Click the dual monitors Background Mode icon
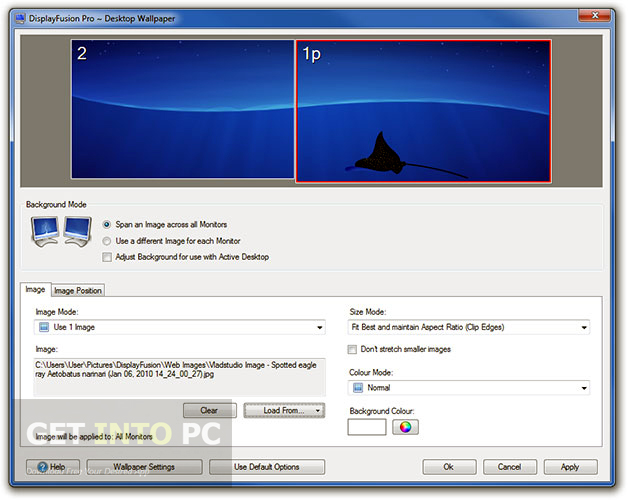The width and height of the screenshot is (628, 500). click(x=61, y=232)
